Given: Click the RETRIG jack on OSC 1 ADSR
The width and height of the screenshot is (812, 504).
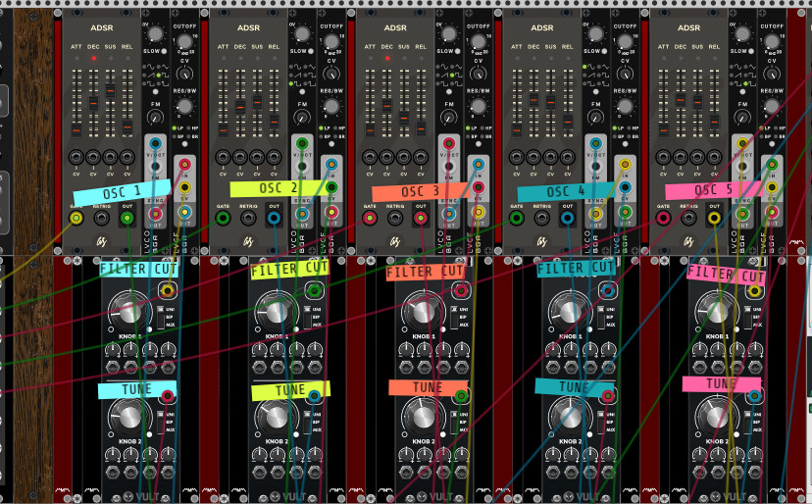Looking at the screenshot, I should (x=102, y=218).
